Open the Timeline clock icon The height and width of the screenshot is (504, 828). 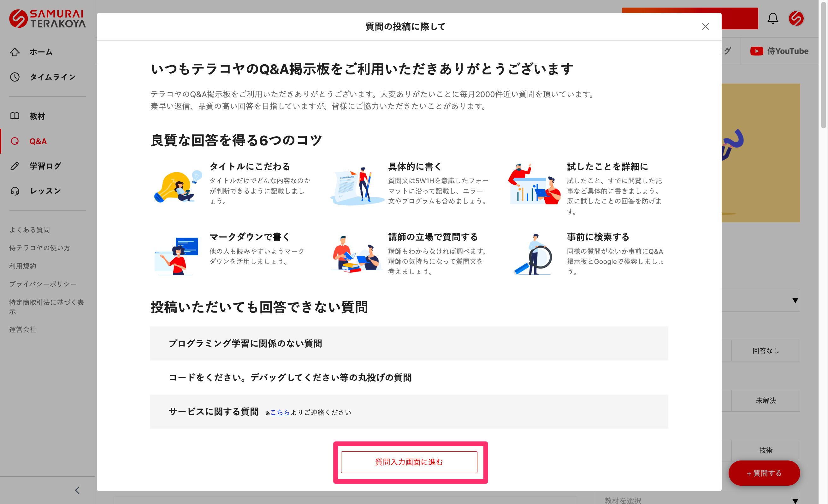point(15,77)
